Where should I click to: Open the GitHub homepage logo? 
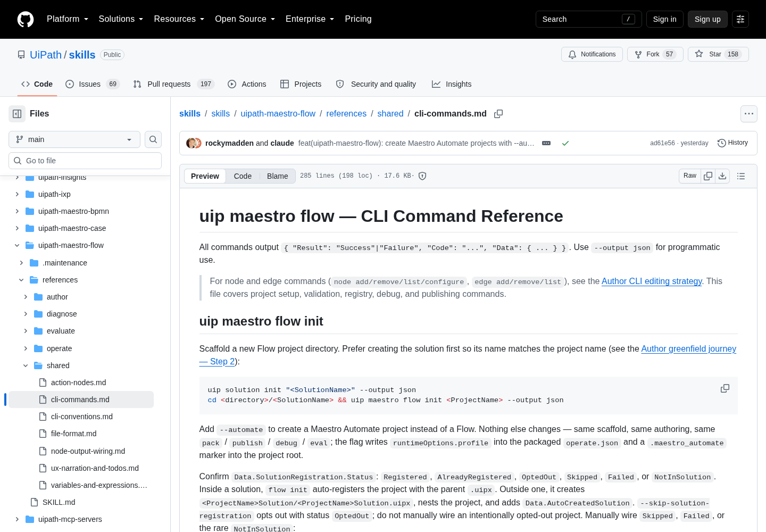point(26,19)
